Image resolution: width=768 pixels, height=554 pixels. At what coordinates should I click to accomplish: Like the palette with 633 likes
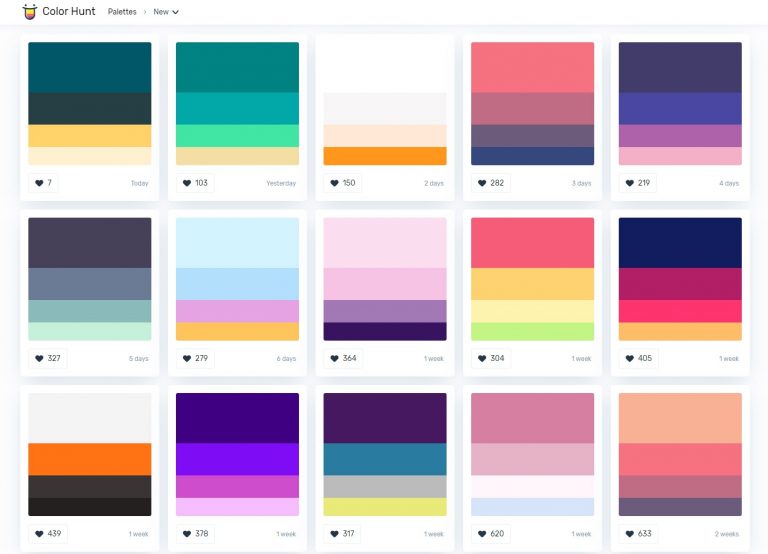tap(630, 533)
